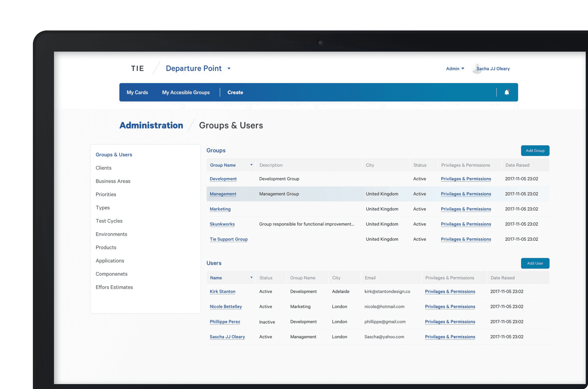
Task: Expand the Departure Point project dropdown
Action: [229, 69]
